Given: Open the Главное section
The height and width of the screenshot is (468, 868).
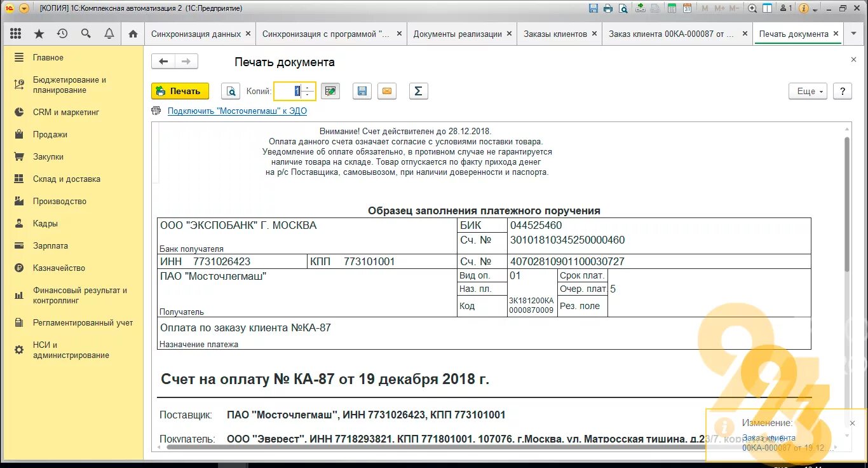Looking at the screenshot, I should click(x=73, y=57).
